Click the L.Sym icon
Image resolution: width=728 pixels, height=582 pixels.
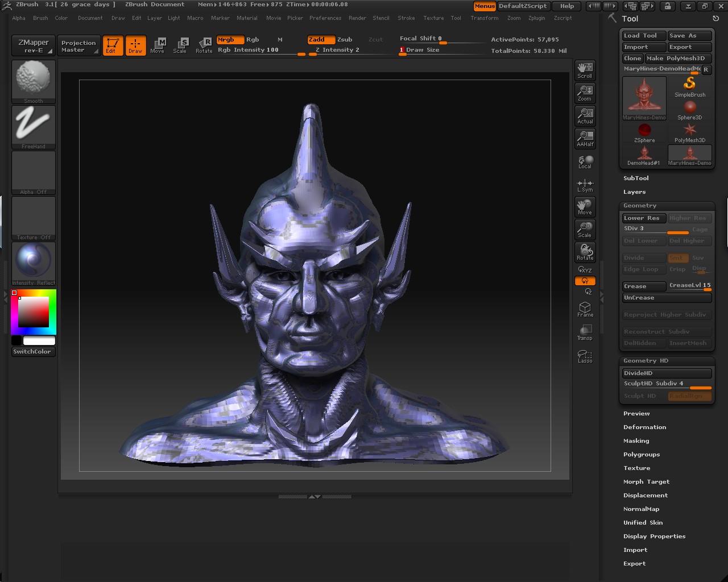click(x=585, y=184)
